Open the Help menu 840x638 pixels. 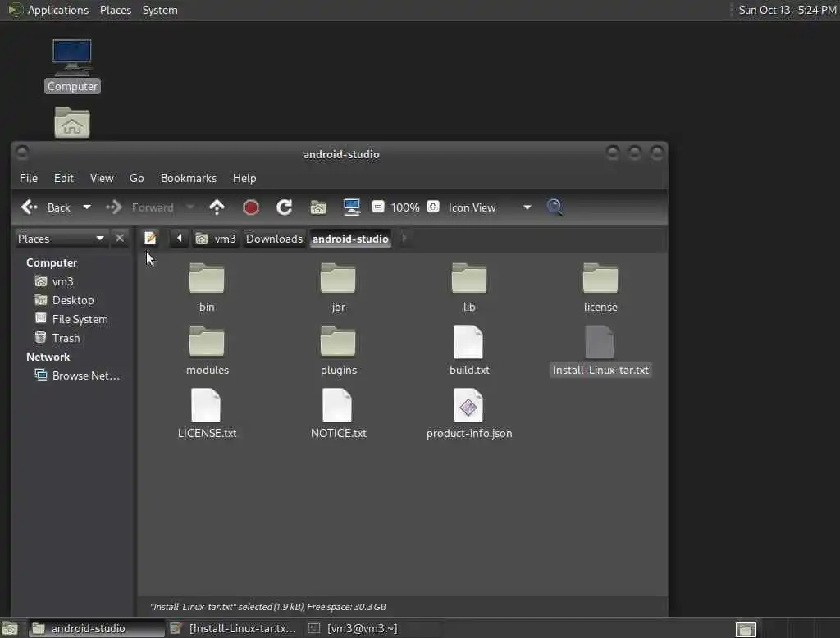[244, 179]
